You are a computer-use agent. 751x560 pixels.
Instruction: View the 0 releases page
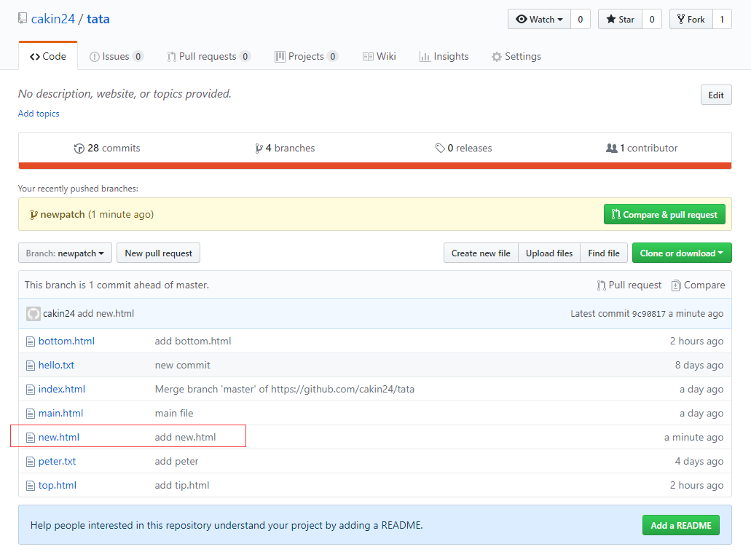point(463,148)
